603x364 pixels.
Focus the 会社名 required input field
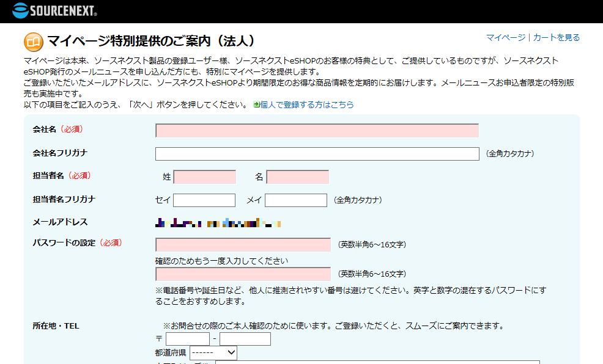point(317,131)
